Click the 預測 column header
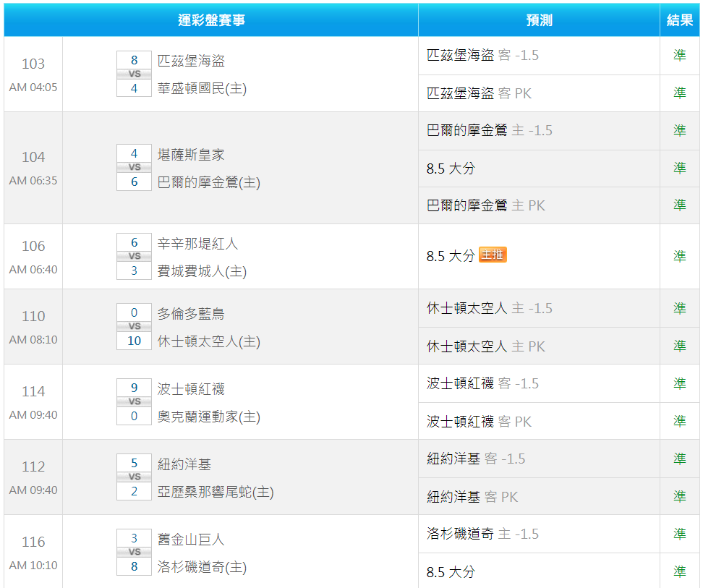703x588 pixels. pyautogui.click(x=539, y=20)
